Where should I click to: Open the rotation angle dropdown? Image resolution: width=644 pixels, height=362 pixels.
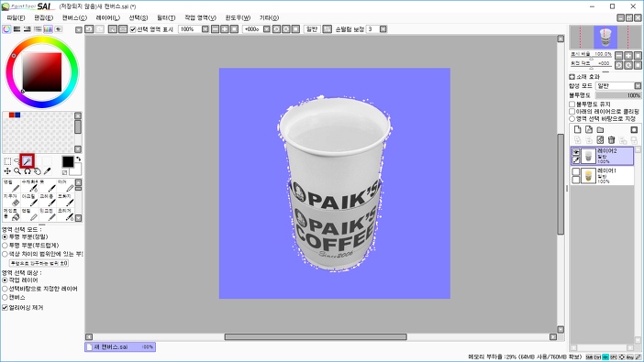pyautogui.click(x=267, y=29)
